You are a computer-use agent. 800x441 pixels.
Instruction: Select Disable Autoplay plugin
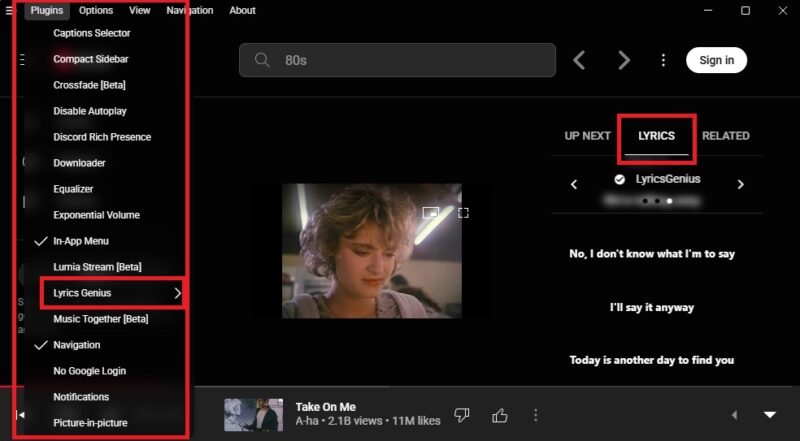(x=90, y=111)
